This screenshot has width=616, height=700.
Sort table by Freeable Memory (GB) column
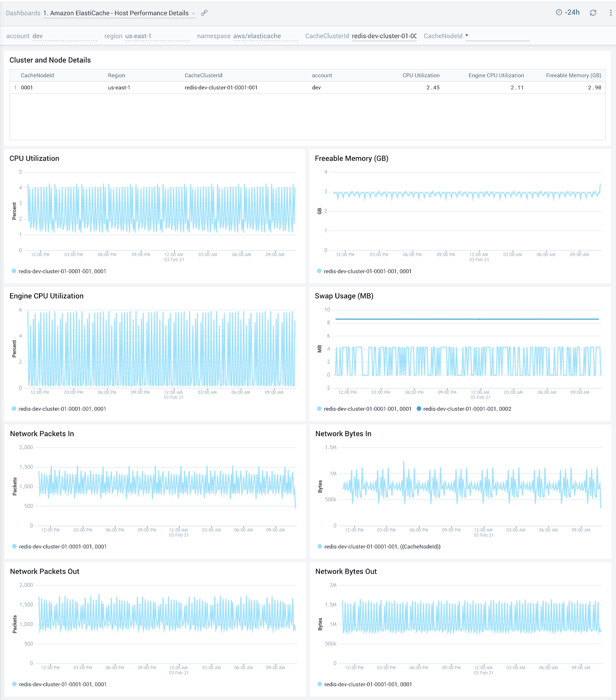pos(573,75)
